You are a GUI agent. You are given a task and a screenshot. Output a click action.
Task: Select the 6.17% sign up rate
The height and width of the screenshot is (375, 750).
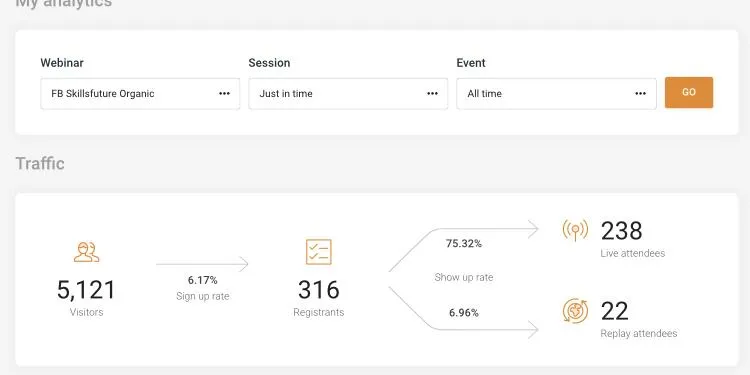click(202, 280)
